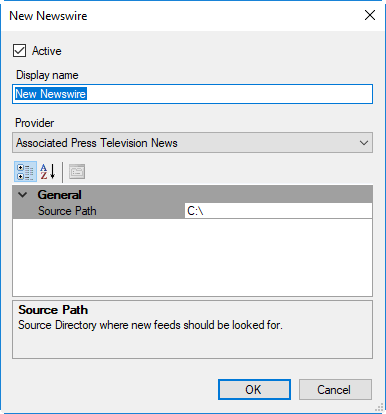This screenshot has height=414, width=386.
Task: Dismiss the dialog with Cancel
Action: [335, 389]
